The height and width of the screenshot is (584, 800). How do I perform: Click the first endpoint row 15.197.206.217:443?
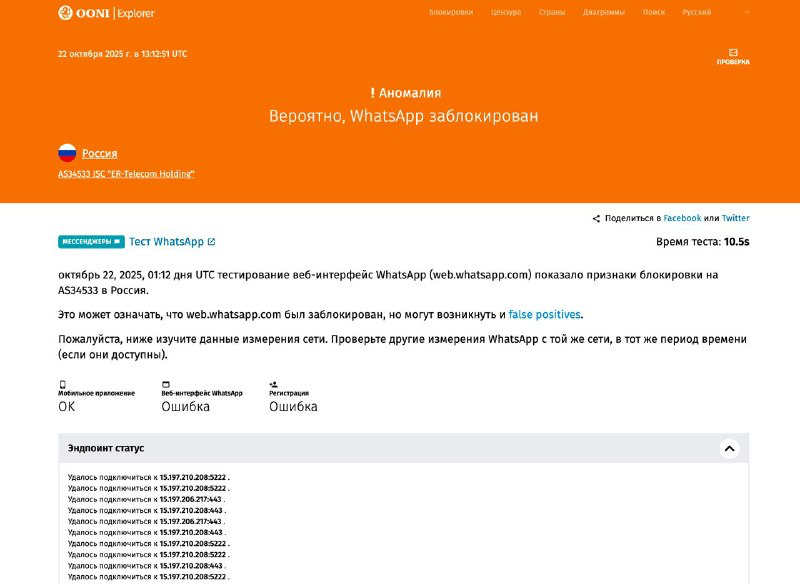coord(146,499)
